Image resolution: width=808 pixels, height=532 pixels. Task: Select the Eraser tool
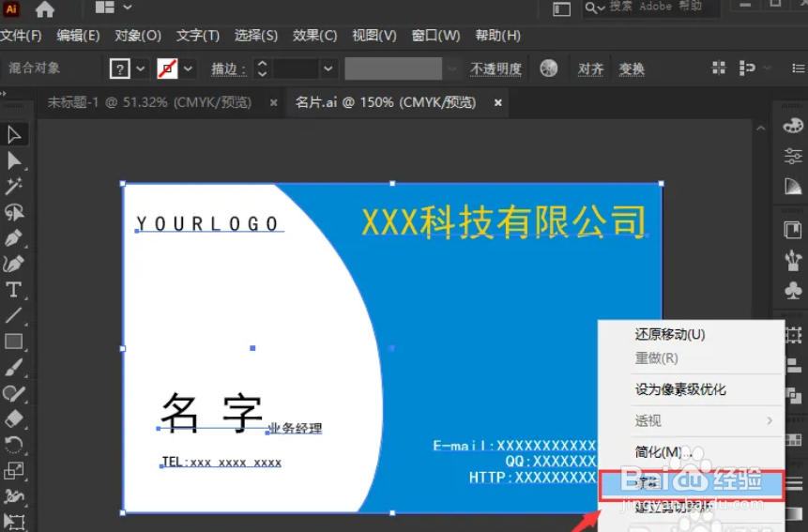pos(14,418)
